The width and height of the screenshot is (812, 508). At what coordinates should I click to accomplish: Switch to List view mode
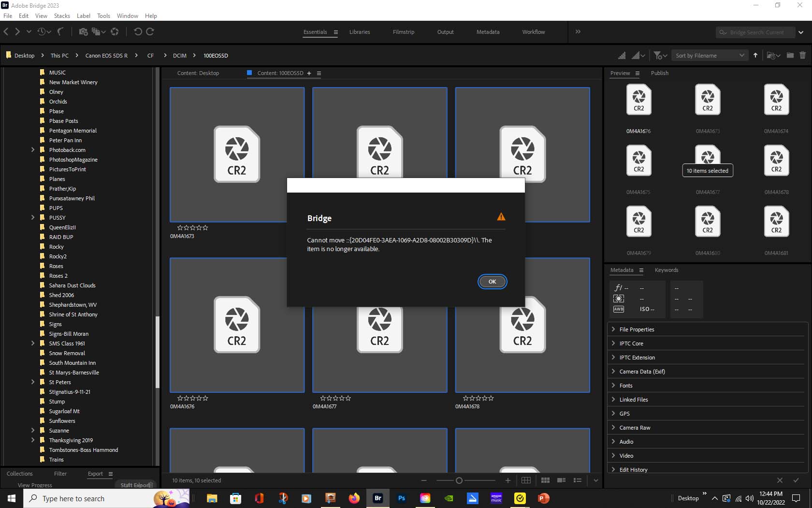(577, 480)
